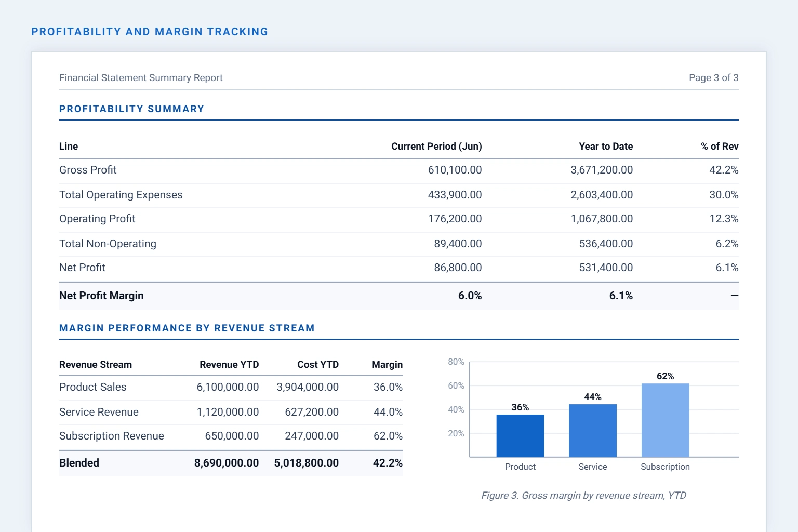The height and width of the screenshot is (532, 798).
Task: Click the 30.0% of revenue cell
Action: [x=724, y=195]
